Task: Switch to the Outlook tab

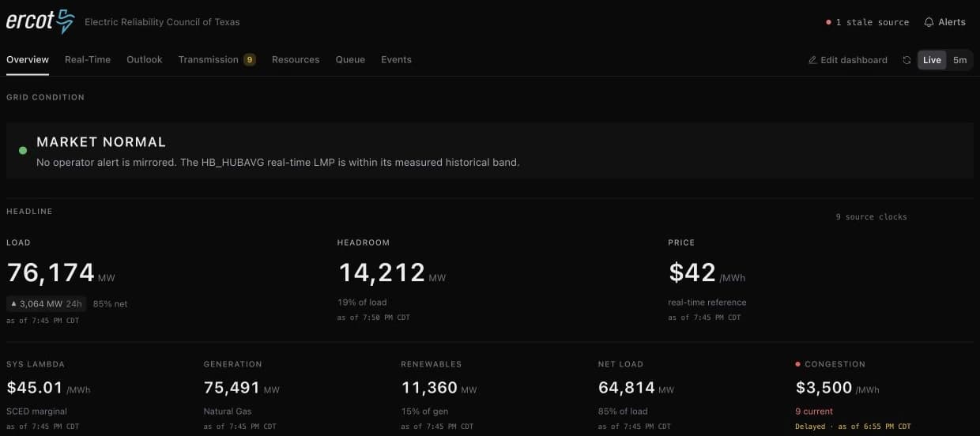Action: [145, 59]
